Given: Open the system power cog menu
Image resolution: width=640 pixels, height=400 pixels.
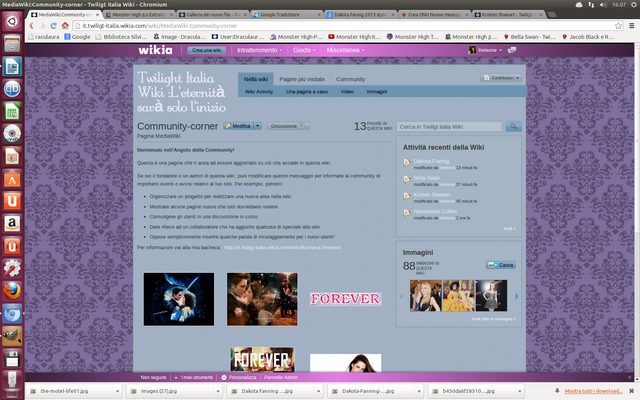Looking at the screenshot, I should pos(634,4).
